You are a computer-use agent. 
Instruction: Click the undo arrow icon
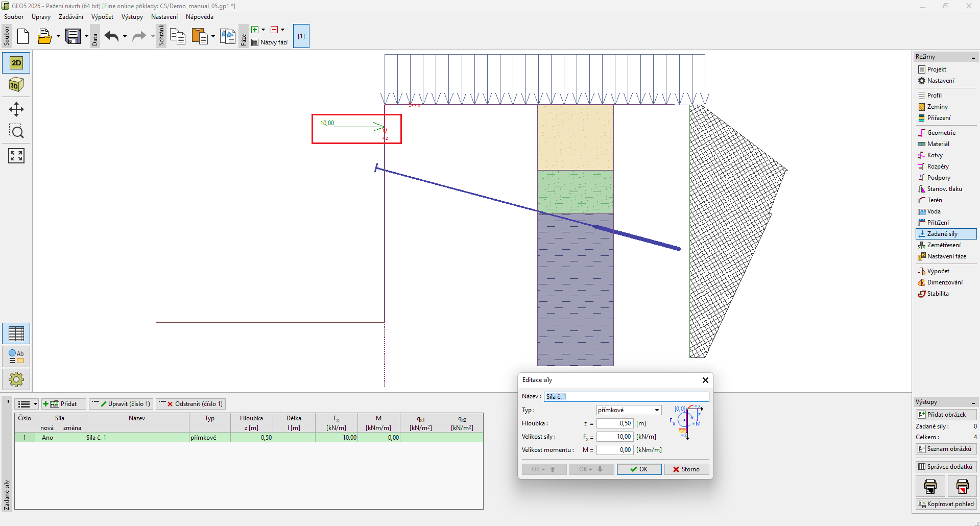pyautogui.click(x=111, y=36)
